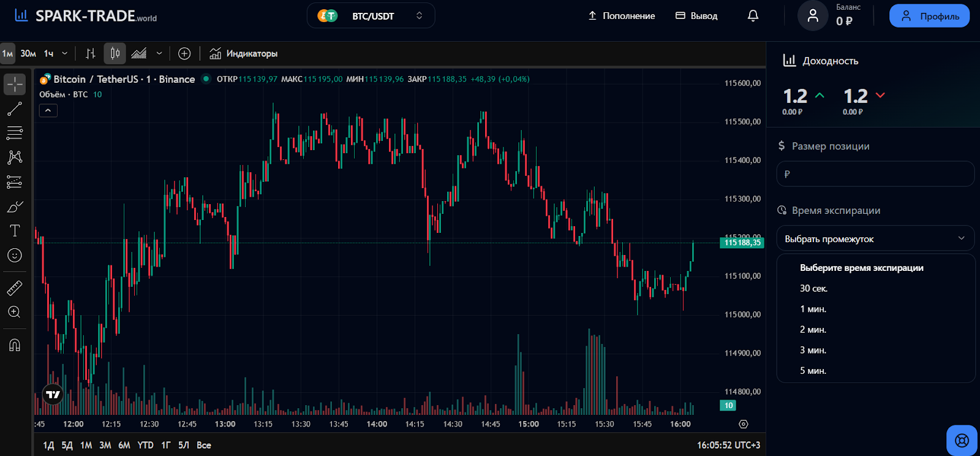980x456 pixels.
Task: Select the ruler measure tool
Action: (x=15, y=287)
